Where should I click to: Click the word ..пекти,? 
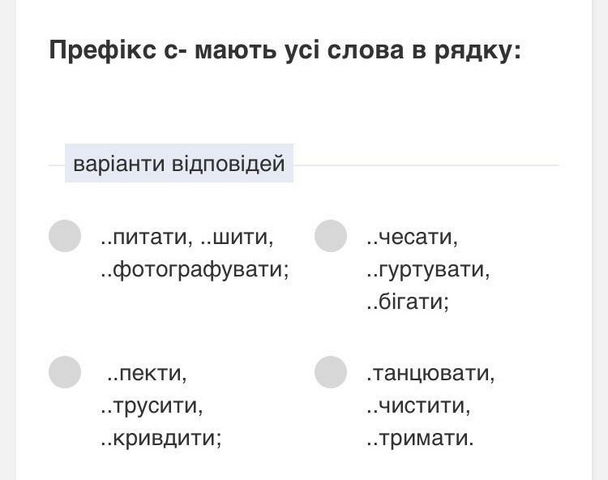click(147, 373)
